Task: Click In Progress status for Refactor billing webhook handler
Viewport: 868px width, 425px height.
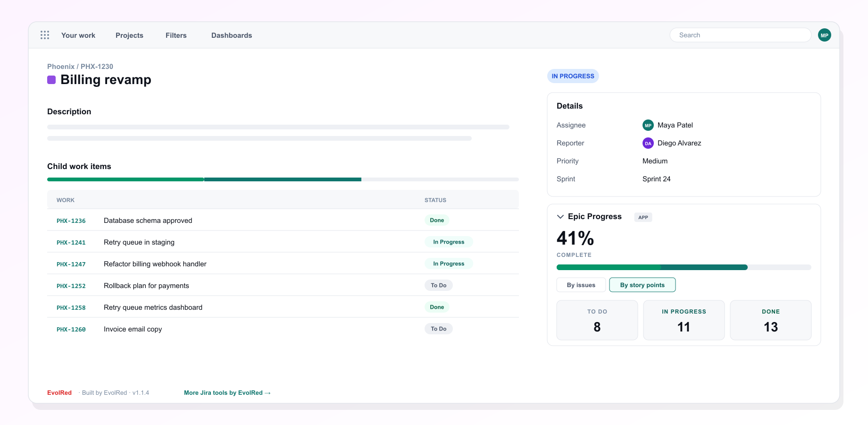Action: [x=449, y=263]
